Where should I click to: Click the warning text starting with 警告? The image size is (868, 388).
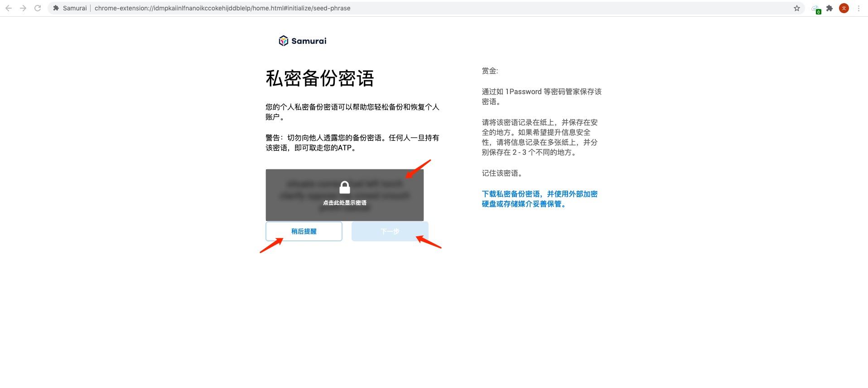tap(352, 143)
